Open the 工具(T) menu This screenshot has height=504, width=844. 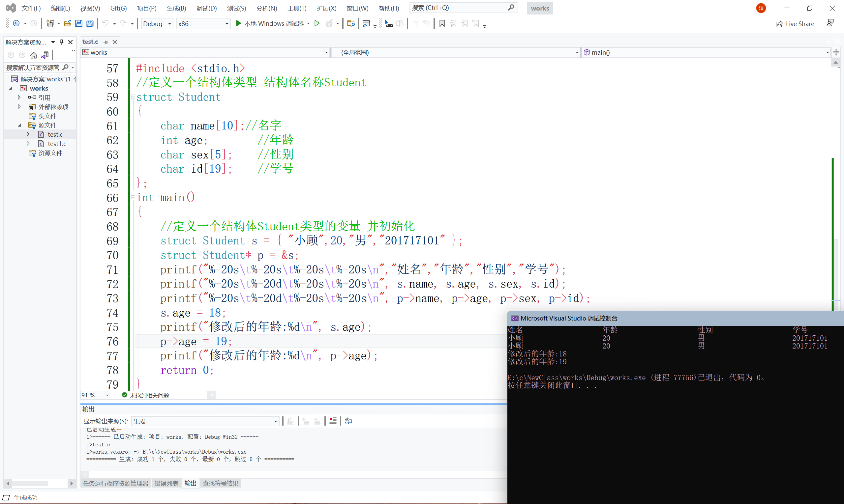coord(297,8)
